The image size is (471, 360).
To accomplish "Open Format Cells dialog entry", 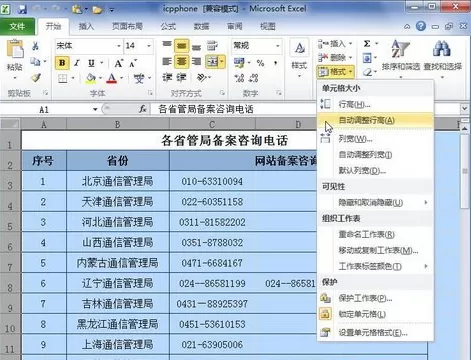I will (375, 333).
